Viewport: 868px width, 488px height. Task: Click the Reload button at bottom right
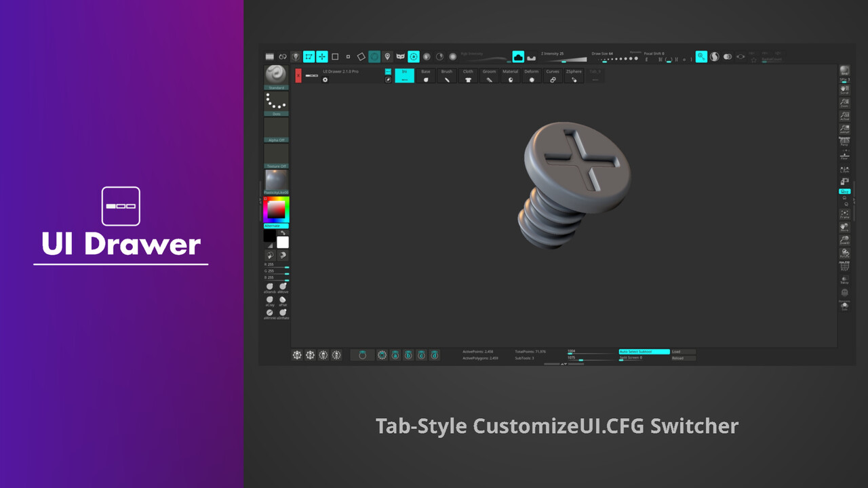click(x=677, y=358)
